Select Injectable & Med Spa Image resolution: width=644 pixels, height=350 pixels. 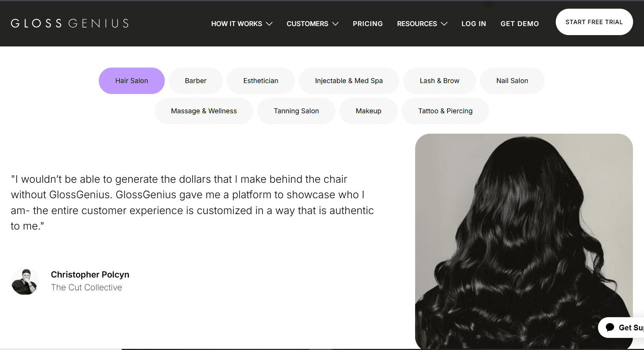click(x=349, y=81)
